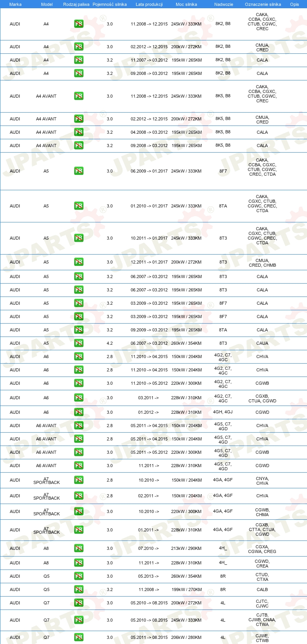Select the CAUA engine code cell

(x=262, y=343)
